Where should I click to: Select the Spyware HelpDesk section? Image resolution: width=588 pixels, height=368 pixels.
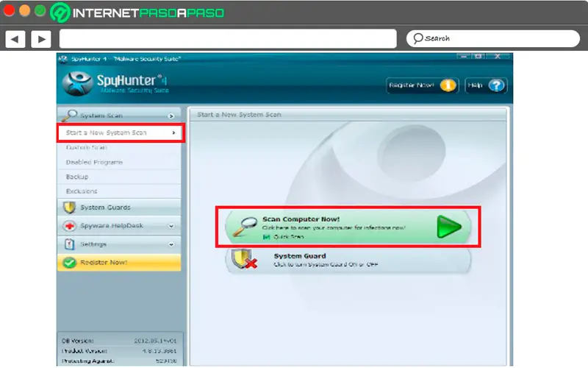pyautogui.click(x=119, y=226)
